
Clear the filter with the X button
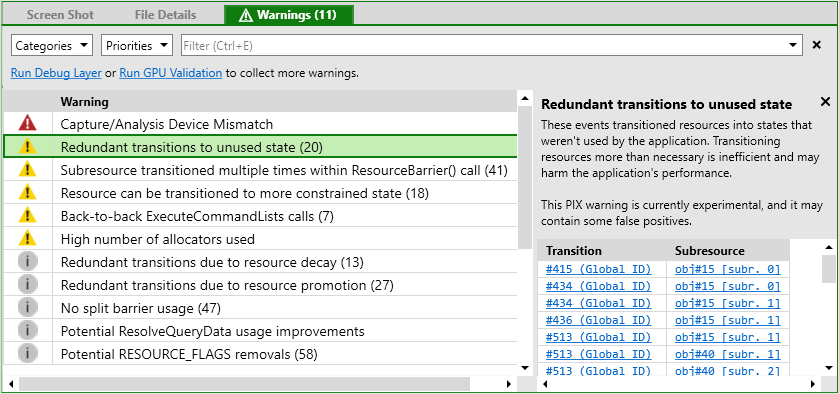(817, 45)
